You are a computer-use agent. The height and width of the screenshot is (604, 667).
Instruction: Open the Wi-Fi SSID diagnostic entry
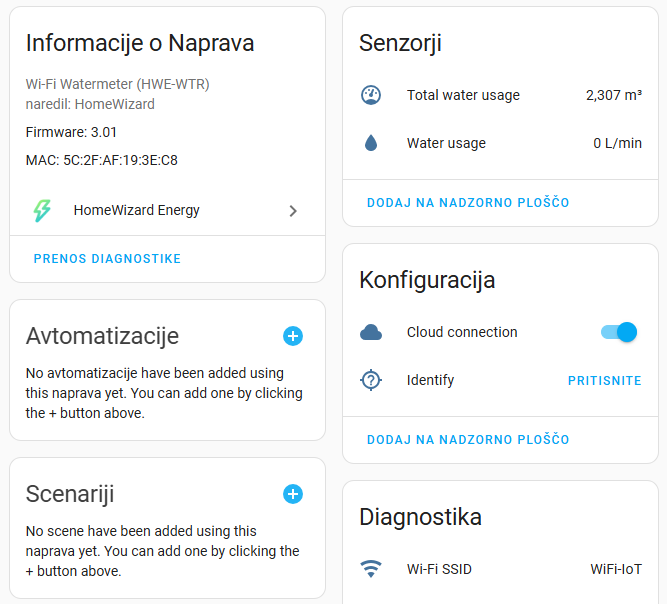pyautogui.click(x=501, y=569)
